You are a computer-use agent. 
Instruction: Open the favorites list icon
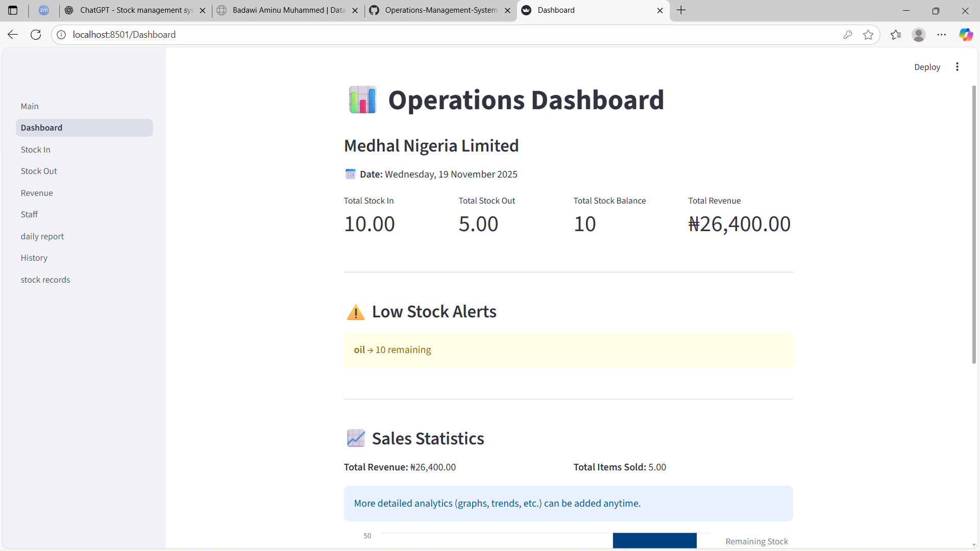[896, 35]
